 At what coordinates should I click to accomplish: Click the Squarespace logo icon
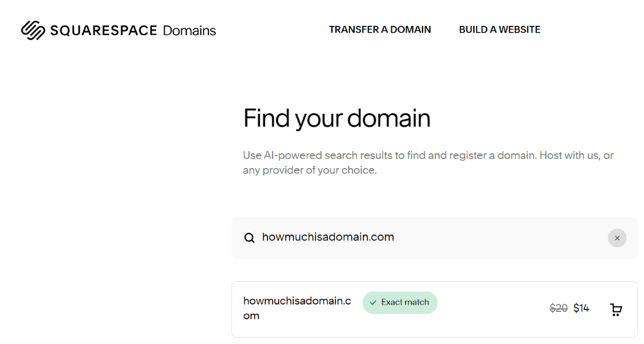[33, 30]
